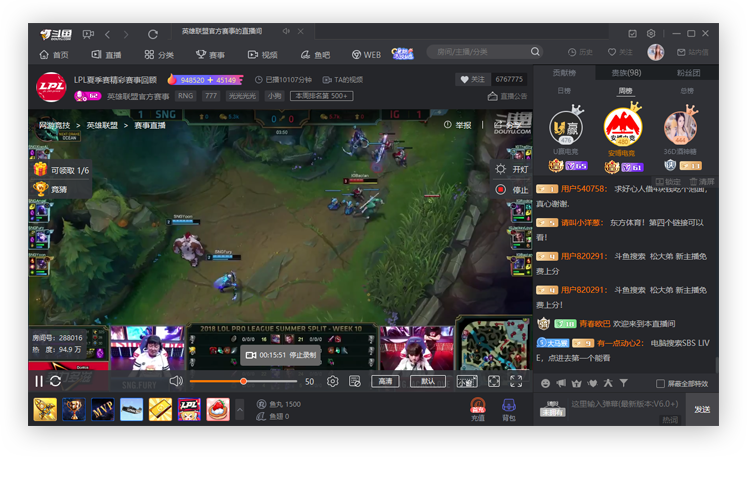Image resolution: width=747 pixels, height=487 pixels.
Task: Open 背包 backpack icon
Action: [509, 409]
